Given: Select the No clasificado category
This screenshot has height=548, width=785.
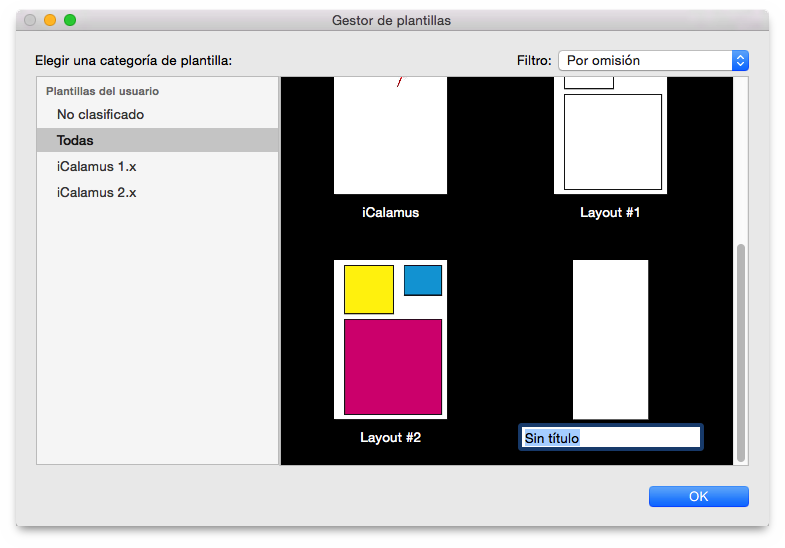Looking at the screenshot, I should pyautogui.click(x=100, y=115).
